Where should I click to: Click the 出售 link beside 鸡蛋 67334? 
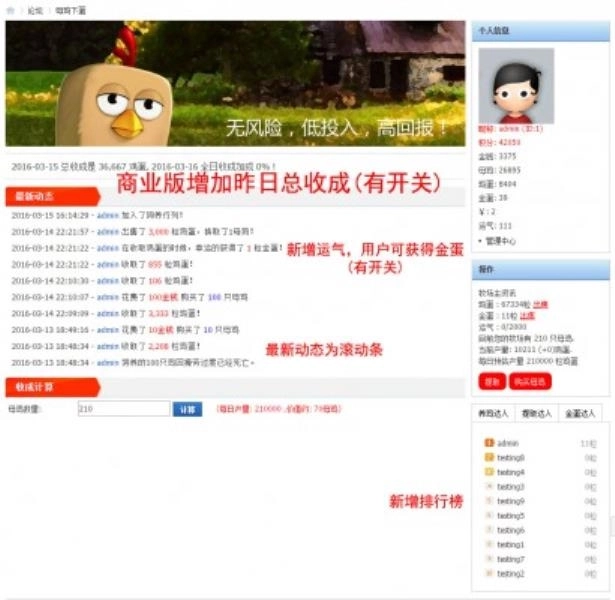tap(540, 304)
